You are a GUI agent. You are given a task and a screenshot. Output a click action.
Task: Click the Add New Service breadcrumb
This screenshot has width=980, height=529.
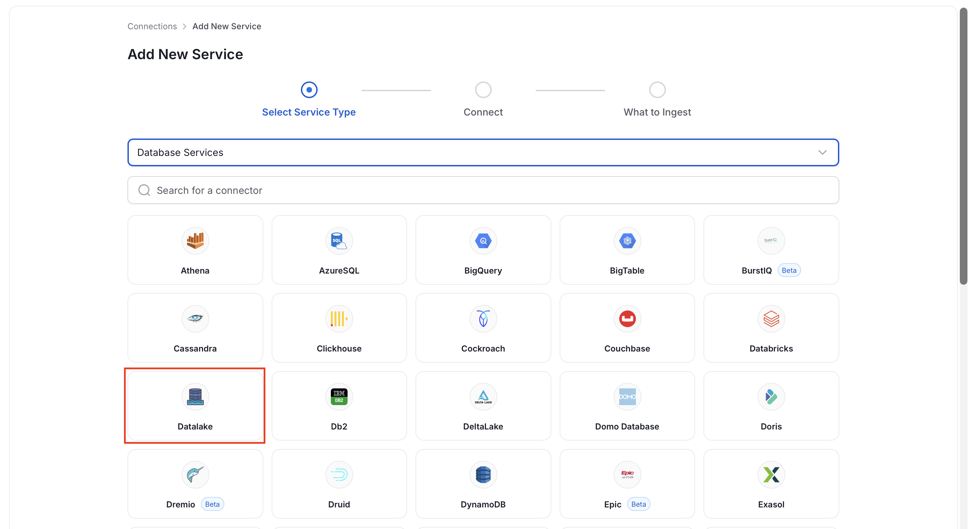[x=227, y=26]
